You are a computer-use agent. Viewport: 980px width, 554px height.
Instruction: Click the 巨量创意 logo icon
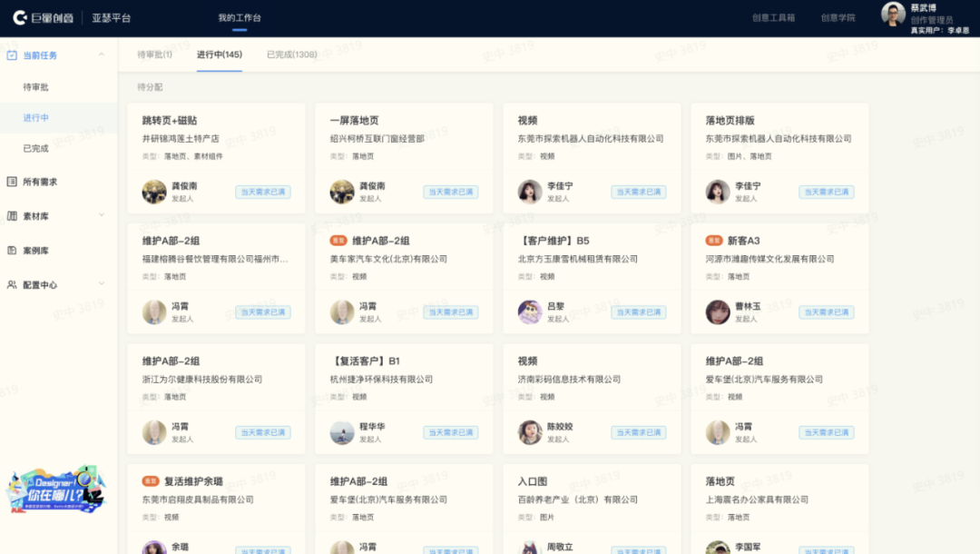point(20,17)
